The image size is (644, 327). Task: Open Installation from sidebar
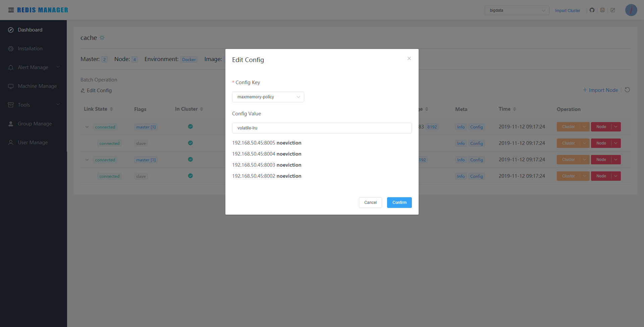coord(34,49)
